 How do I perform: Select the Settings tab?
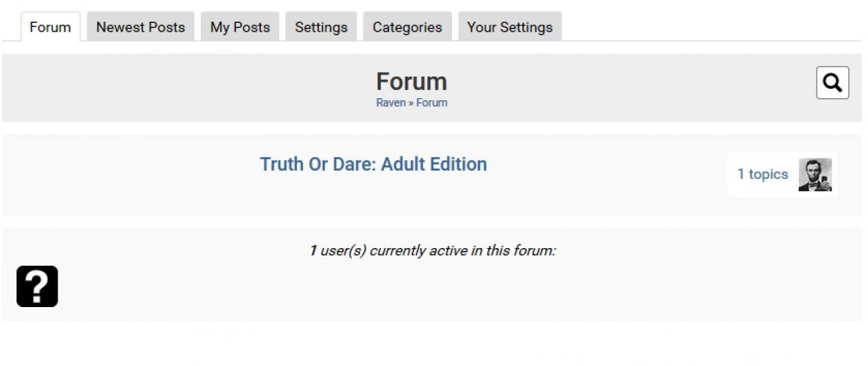(321, 27)
